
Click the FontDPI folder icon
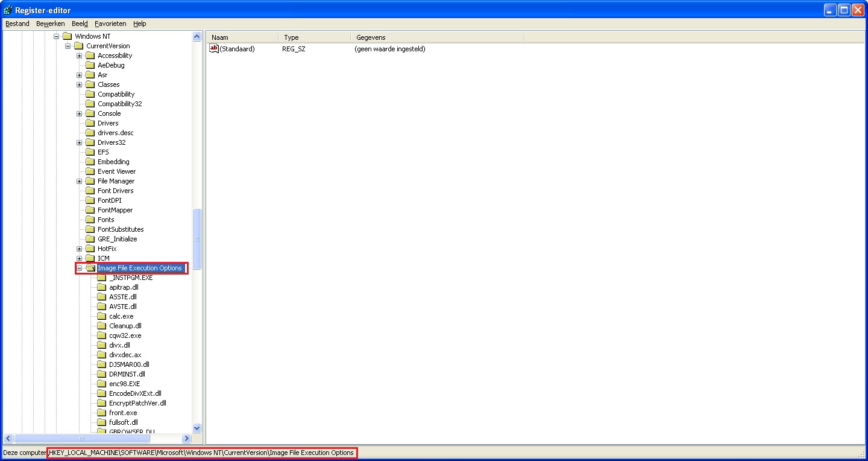tap(90, 200)
